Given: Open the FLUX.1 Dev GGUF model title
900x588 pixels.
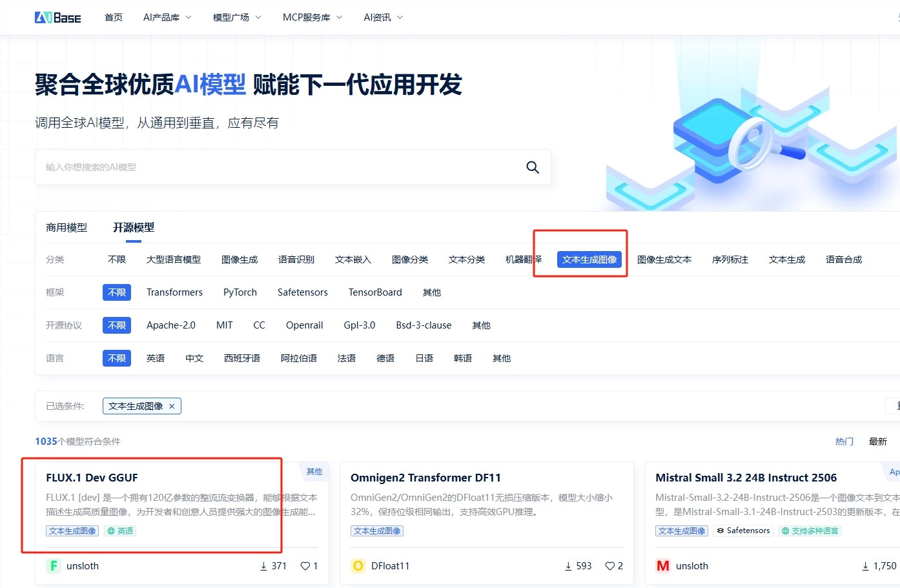Looking at the screenshot, I should 92,478.
